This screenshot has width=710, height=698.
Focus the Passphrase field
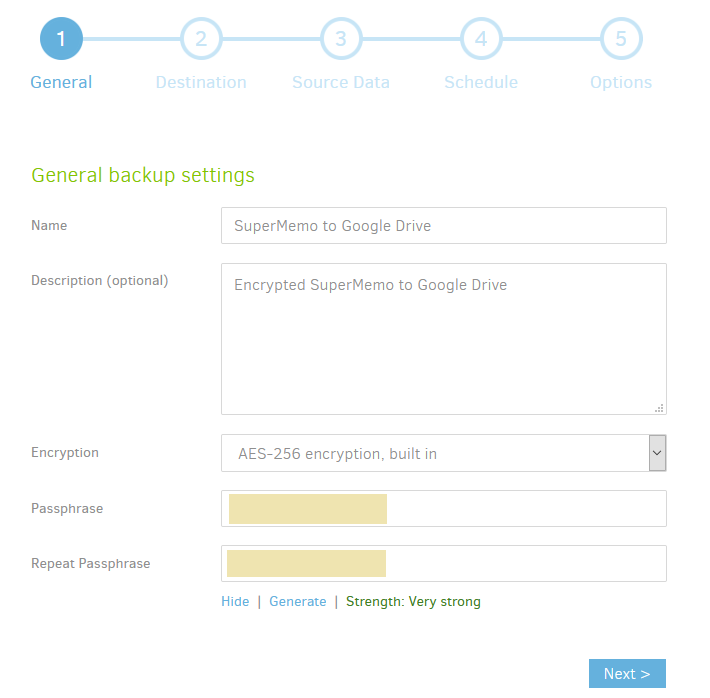[444, 508]
